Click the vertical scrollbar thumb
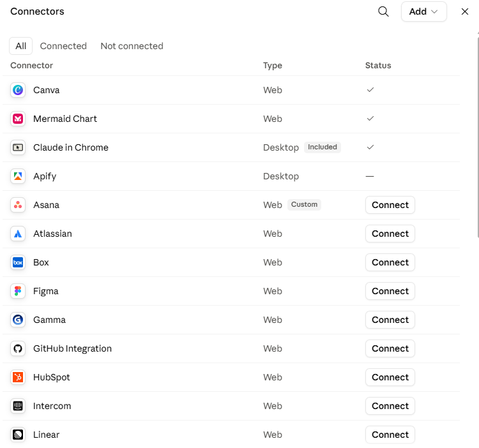The image size is (479, 448). [x=478, y=137]
